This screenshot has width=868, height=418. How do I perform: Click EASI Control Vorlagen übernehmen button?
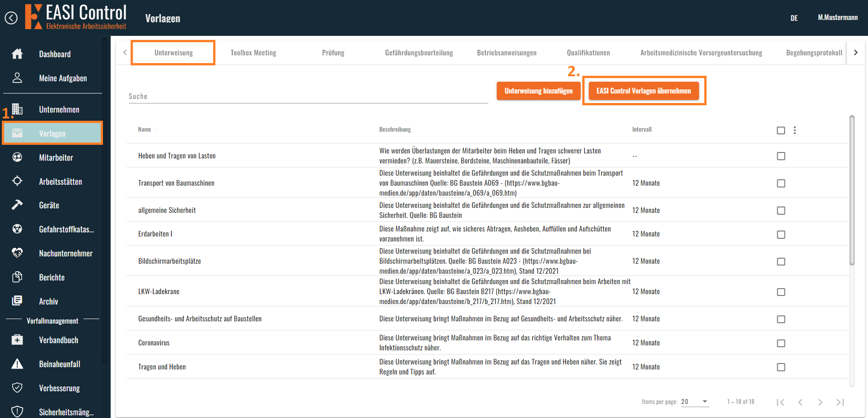(644, 91)
